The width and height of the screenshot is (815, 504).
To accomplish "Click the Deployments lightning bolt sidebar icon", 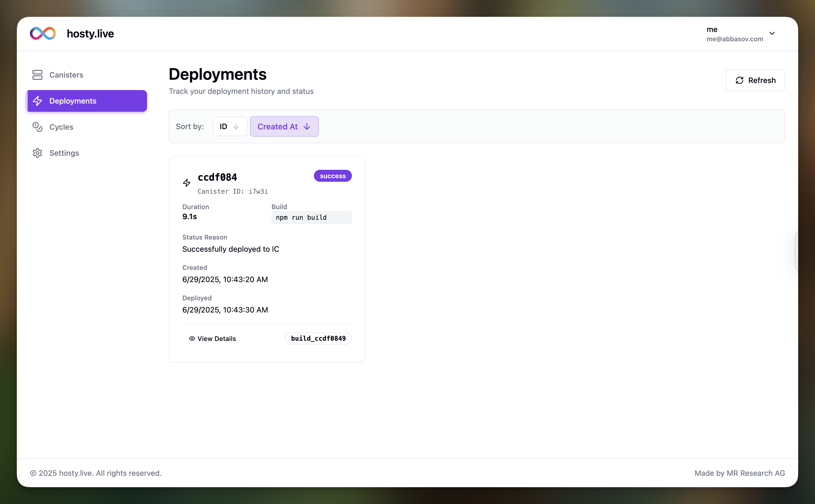I will click(x=37, y=101).
